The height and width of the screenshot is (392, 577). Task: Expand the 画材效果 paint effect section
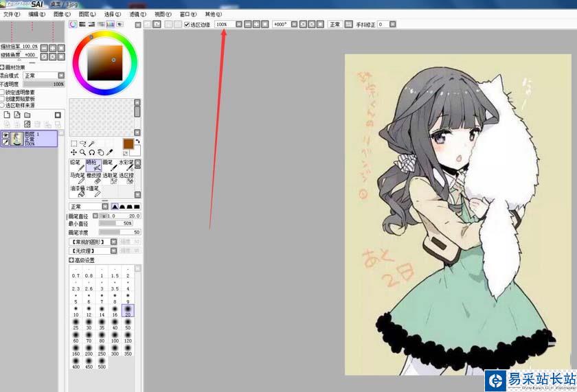pos(2,68)
